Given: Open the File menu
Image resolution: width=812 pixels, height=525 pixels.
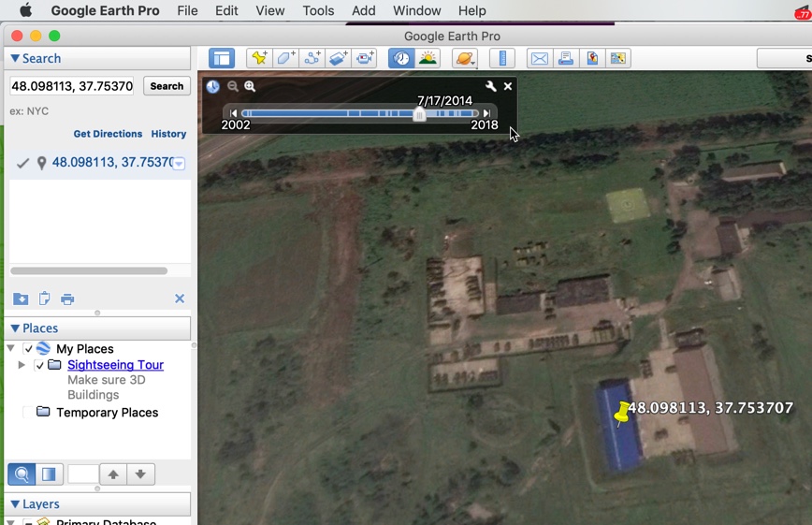Looking at the screenshot, I should (x=187, y=10).
